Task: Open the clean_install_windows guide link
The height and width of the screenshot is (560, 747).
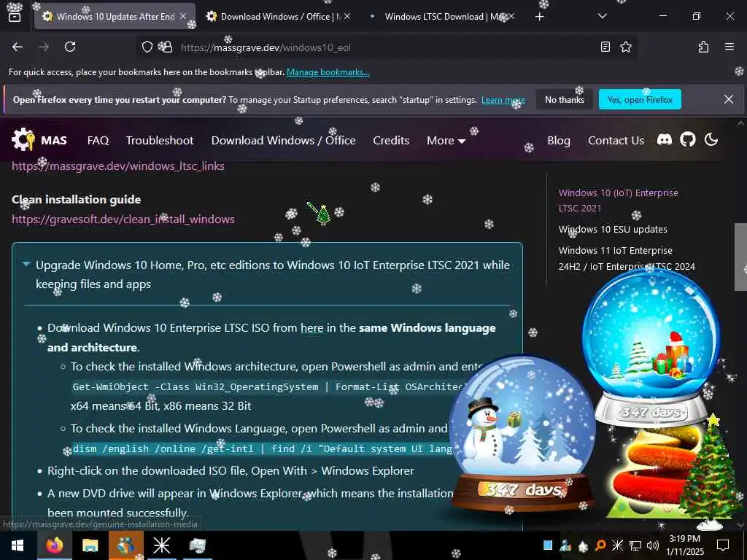Action: click(123, 219)
